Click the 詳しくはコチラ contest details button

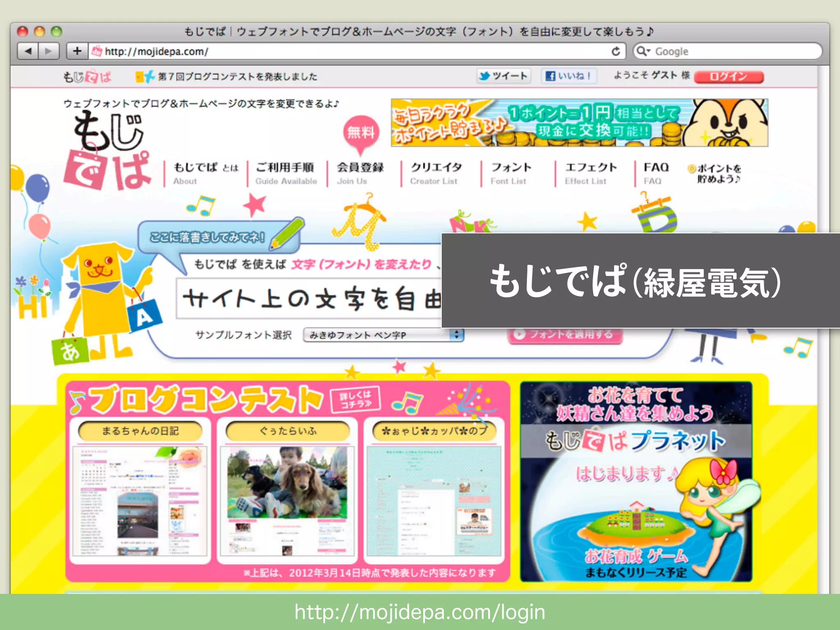(355, 399)
